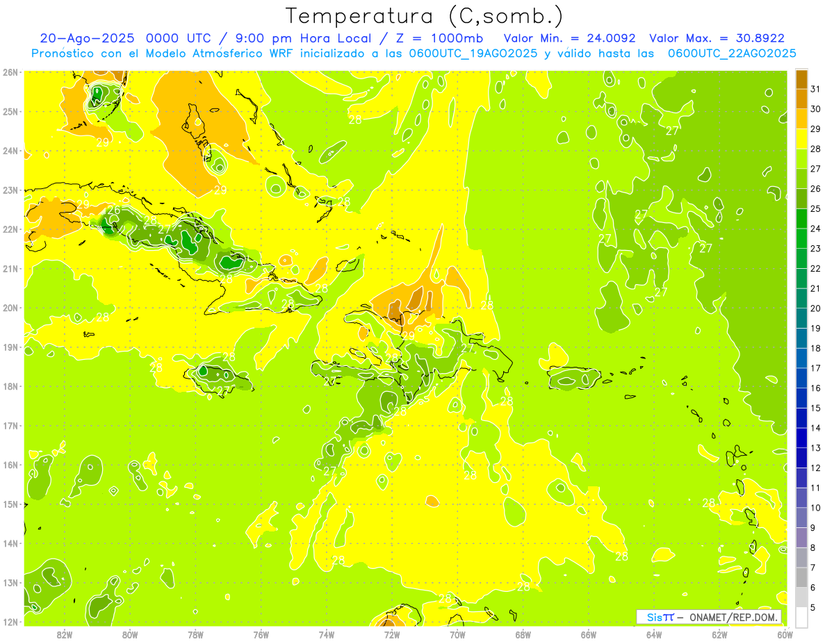Click the '72W' longitude axis label
Viewport: 834px width, 644px height.
392,634
